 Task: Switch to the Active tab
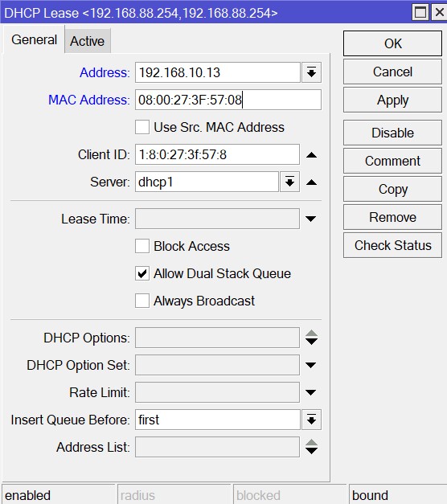click(88, 41)
